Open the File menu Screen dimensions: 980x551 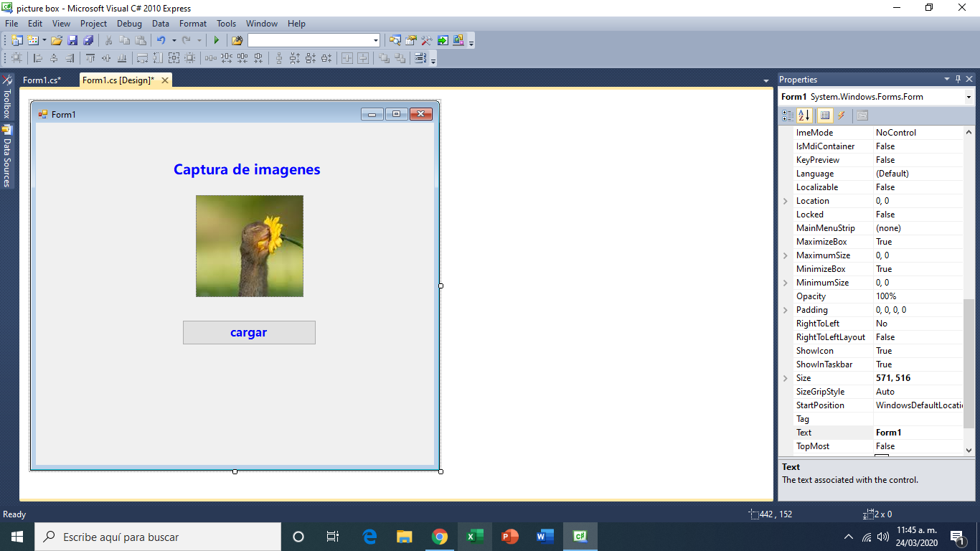click(11, 24)
